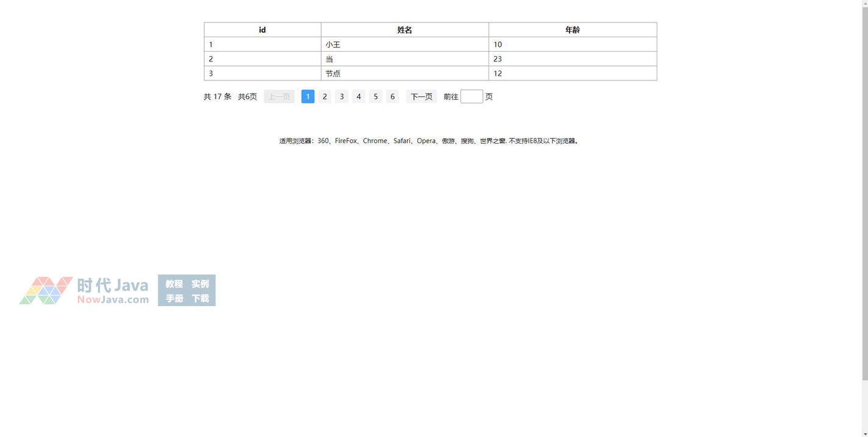The width and height of the screenshot is (868, 437).
Task: Click the 手册 link in watermark
Action: [x=174, y=298]
